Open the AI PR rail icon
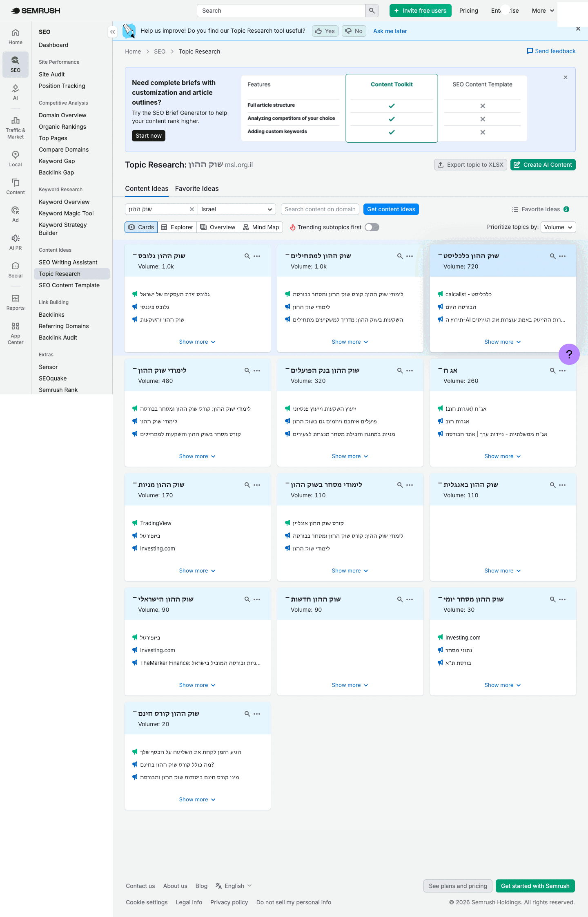Image resolution: width=588 pixels, height=917 pixels. click(x=15, y=242)
